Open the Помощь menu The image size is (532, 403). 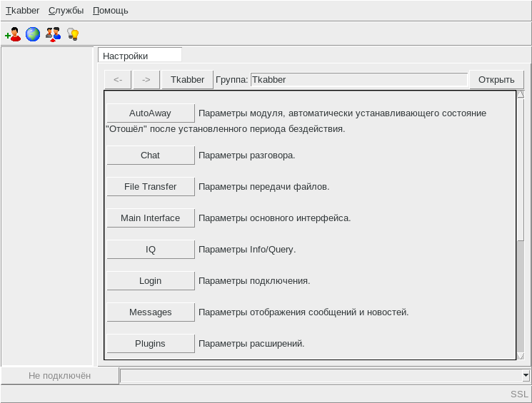[x=110, y=11]
